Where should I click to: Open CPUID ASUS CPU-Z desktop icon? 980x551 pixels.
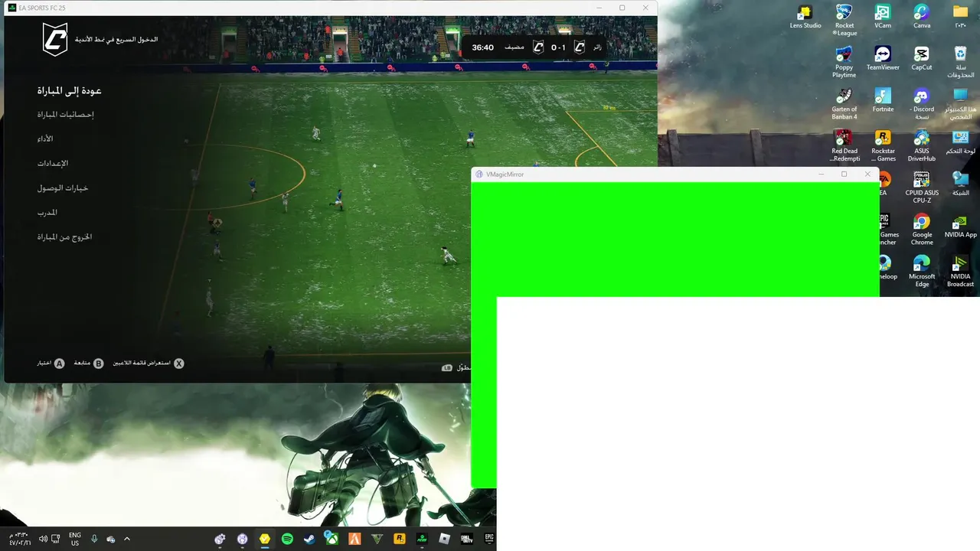click(x=922, y=187)
